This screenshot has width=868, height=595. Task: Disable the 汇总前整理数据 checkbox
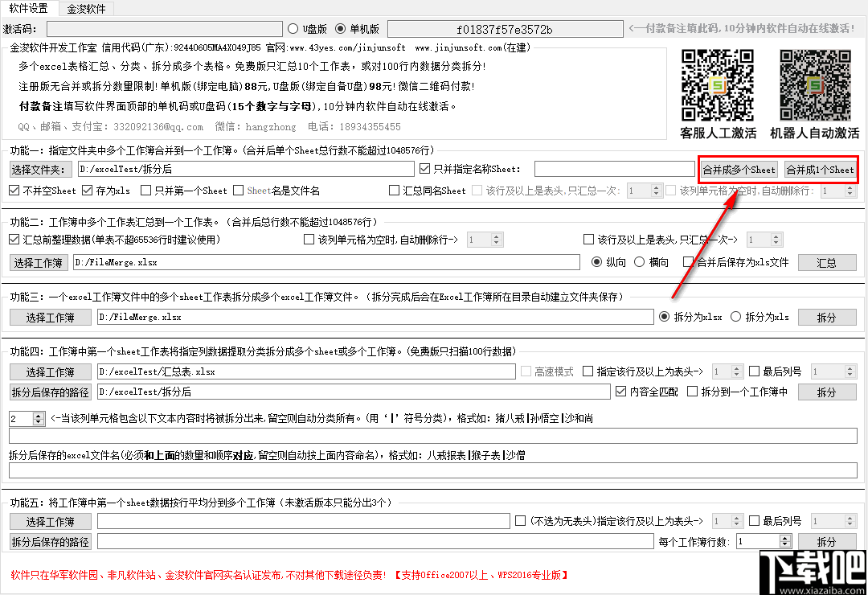click(x=16, y=240)
